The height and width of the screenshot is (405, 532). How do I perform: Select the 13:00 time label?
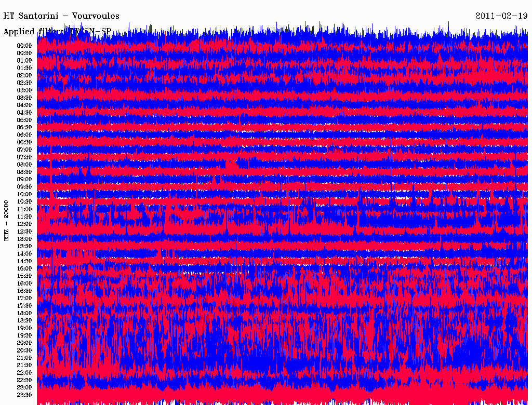[x=24, y=239]
